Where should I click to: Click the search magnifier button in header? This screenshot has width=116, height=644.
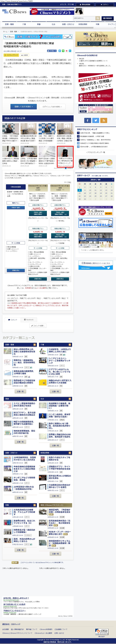(98, 18)
